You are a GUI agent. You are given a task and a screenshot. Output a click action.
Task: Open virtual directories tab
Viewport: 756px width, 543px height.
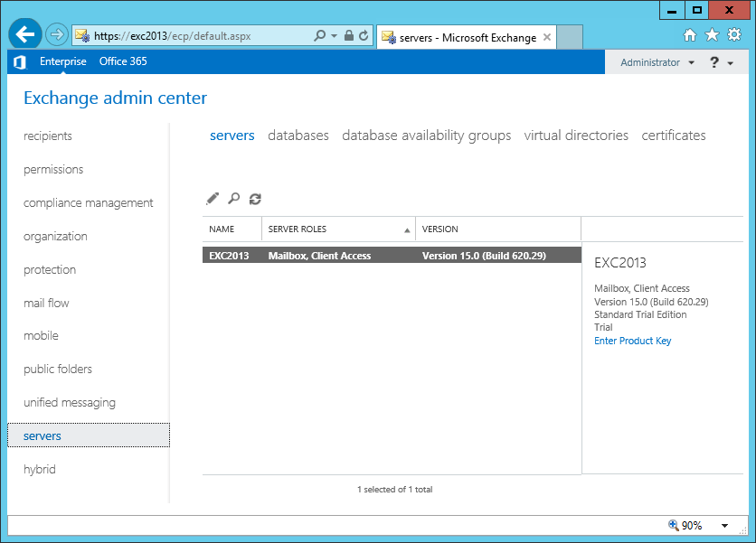tap(576, 136)
